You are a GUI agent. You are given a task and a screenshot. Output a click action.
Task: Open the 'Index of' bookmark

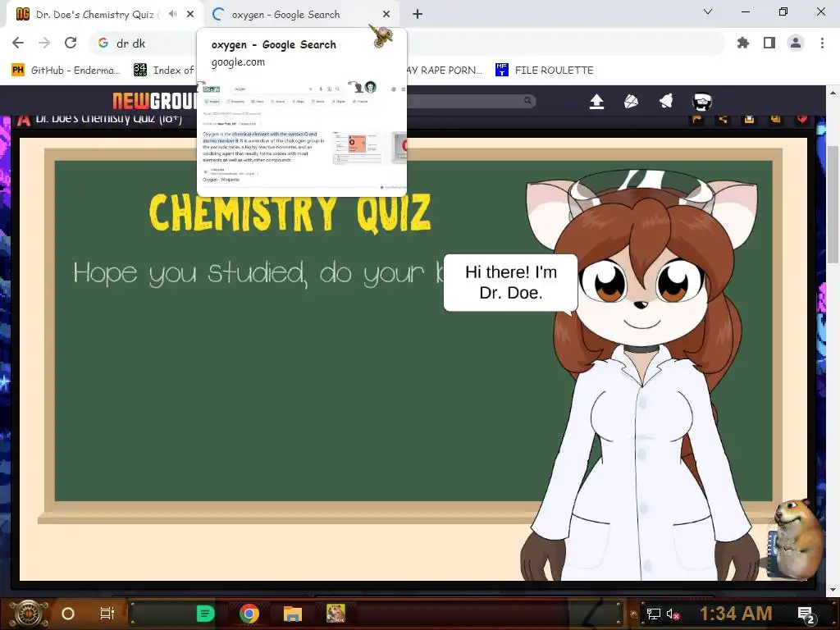(x=164, y=71)
